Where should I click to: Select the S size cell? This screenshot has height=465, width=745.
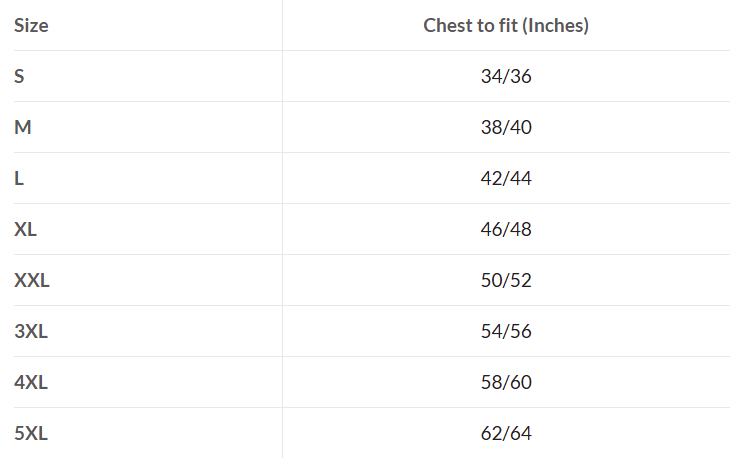point(19,76)
